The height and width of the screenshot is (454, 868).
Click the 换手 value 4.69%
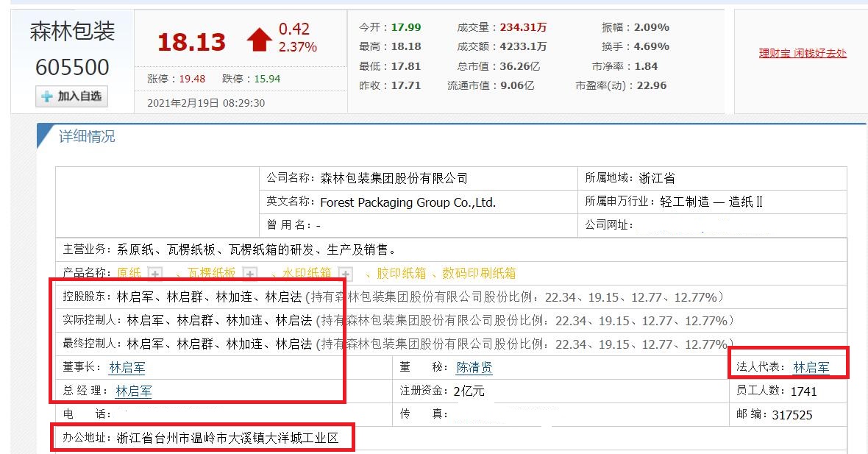(652, 46)
